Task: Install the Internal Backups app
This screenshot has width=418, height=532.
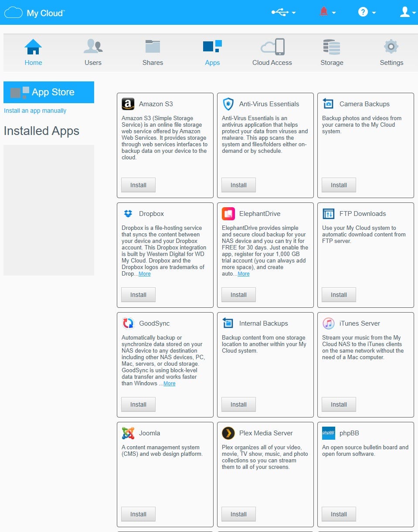Action: pos(238,404)
